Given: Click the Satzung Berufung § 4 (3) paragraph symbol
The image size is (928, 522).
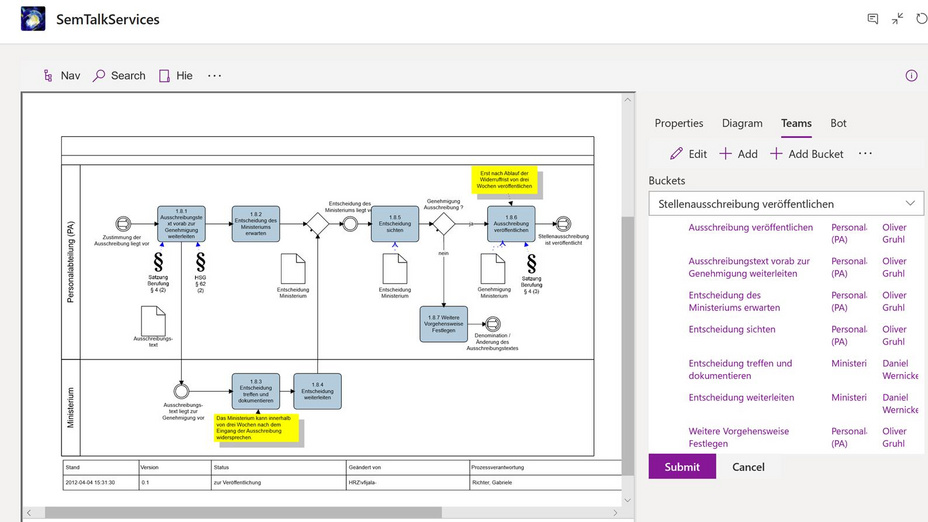Looking at the screenshot, I should pos(531,264).
